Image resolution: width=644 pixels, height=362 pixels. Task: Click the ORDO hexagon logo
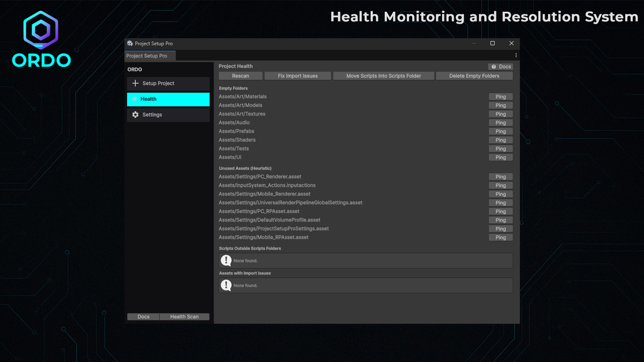(41, 29)
